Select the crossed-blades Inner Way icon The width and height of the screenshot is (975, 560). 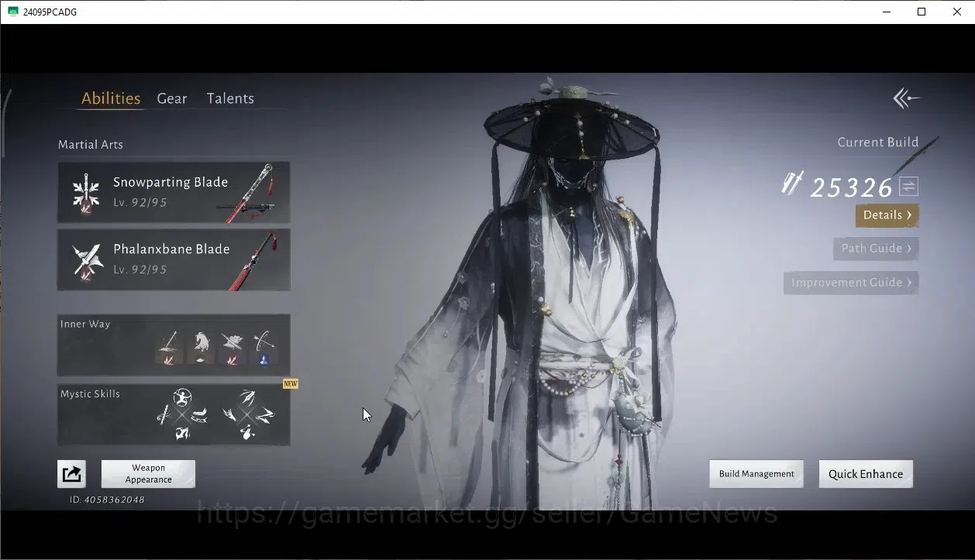(x=232, y=347)
